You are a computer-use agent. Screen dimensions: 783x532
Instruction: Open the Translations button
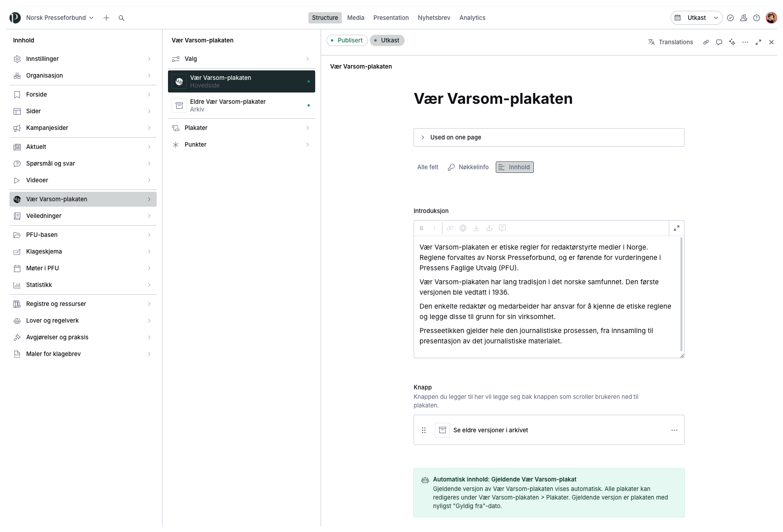tap(671, 42)
